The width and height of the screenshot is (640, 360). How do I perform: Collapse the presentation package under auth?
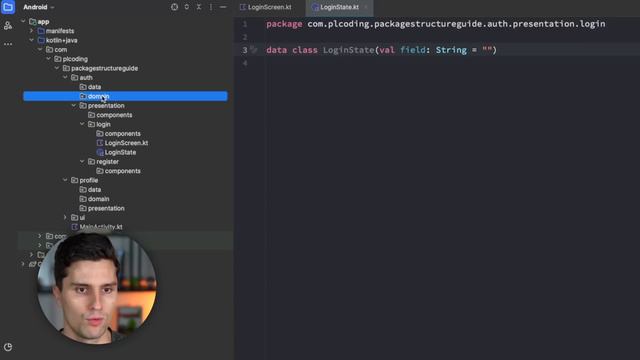(74, 105)
